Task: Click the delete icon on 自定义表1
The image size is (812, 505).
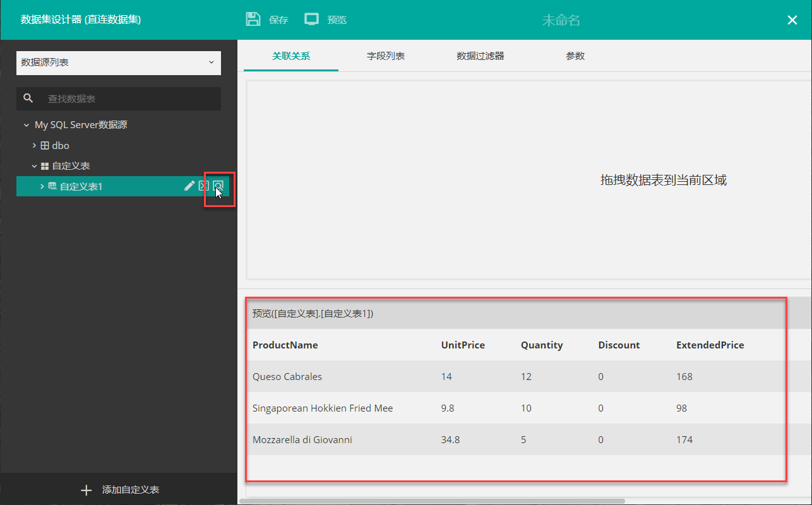Action: 203,186
